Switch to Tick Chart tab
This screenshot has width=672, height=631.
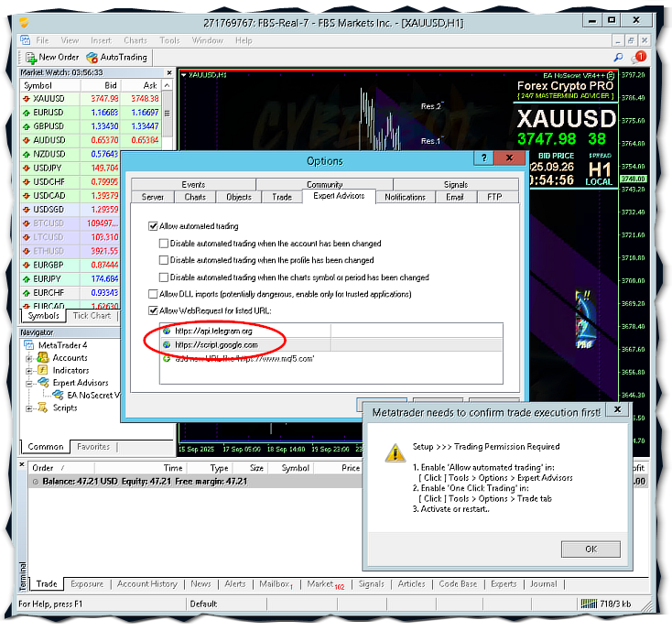(x=92, y=316)
